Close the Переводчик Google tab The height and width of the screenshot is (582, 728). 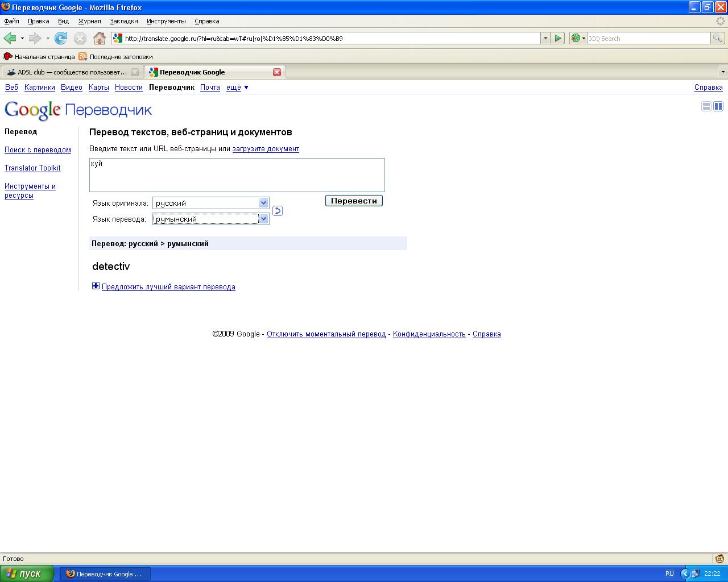(x=277, y=72)
